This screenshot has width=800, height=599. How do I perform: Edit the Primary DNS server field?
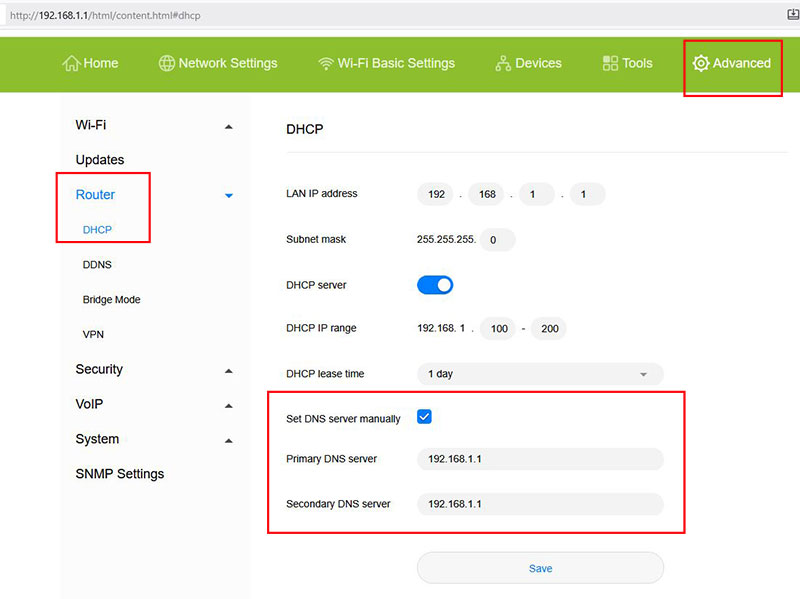pos(540,458)
